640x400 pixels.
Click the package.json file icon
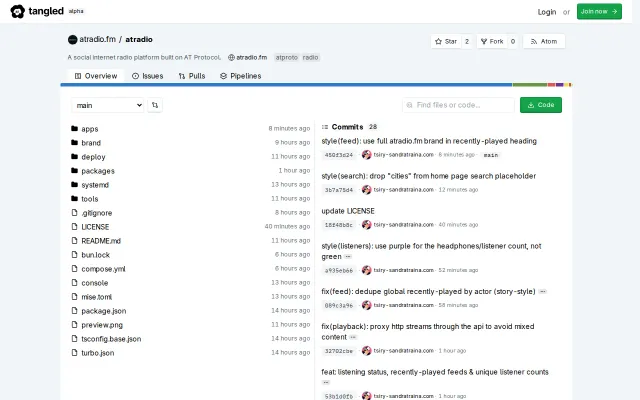click(74, 311)
